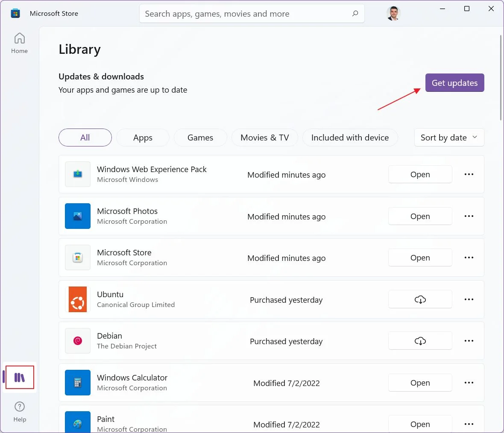
Task: Close the Microsoft Store window
Action: click(x=491, y=9)
